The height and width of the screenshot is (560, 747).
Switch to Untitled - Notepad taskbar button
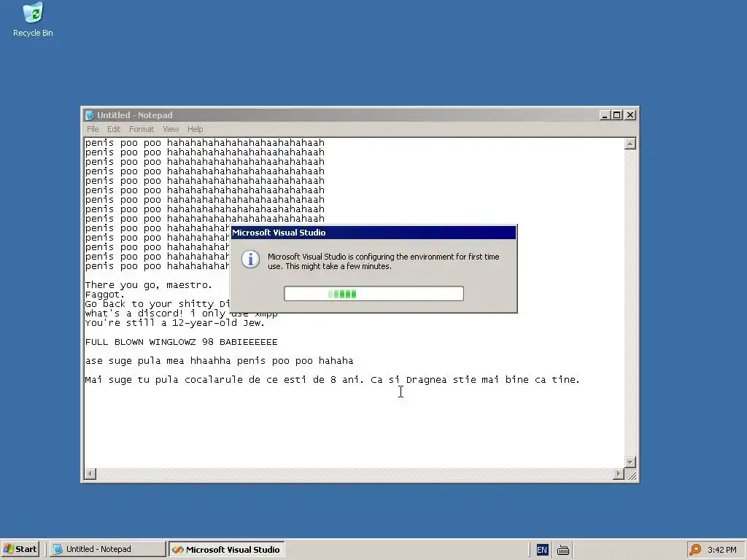pos(108,549)
